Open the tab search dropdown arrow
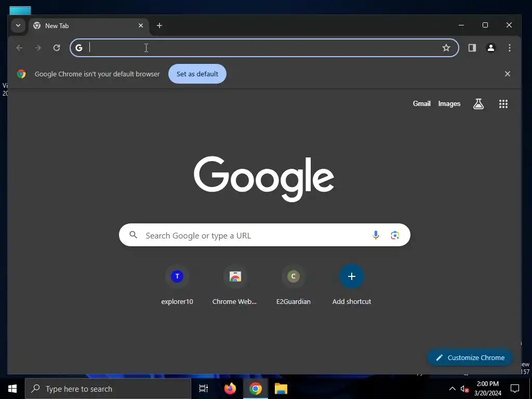Image resolution: width=532 pixels, height=399 pixels. pyautogui.click(x=18, y=26)
